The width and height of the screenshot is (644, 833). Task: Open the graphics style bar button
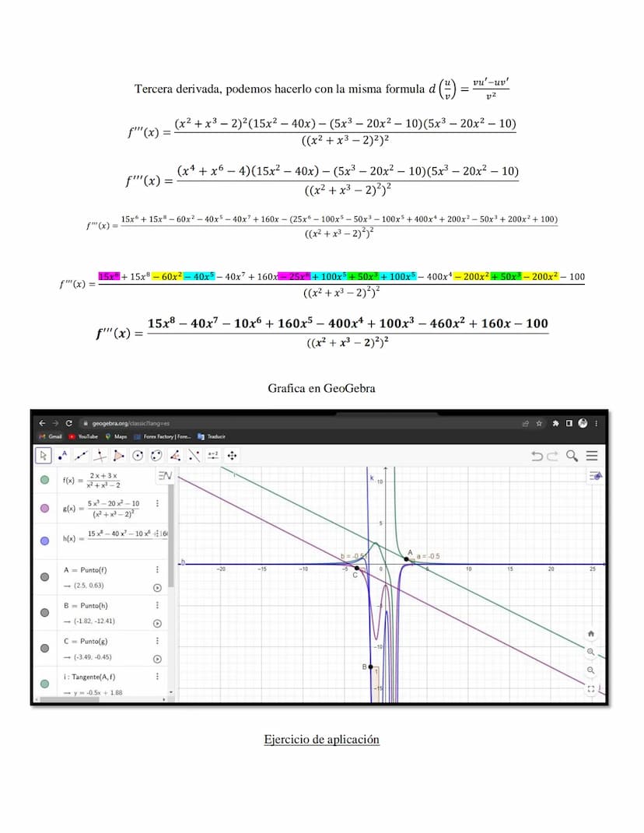[x=597, y=476]
